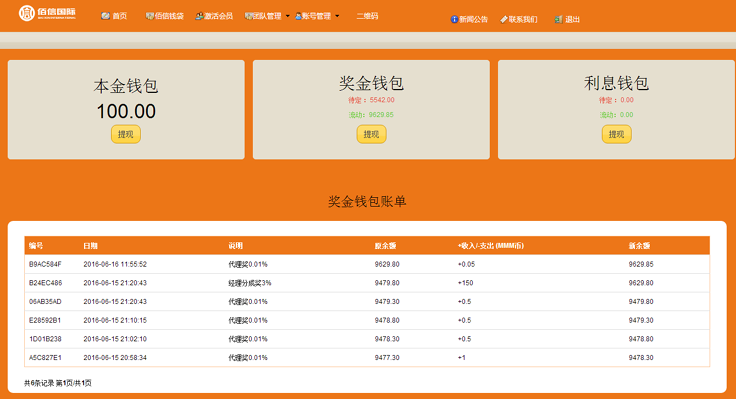Select the 奖金钱包账单 title
The image size is (736, 399).
coord(367,201)
